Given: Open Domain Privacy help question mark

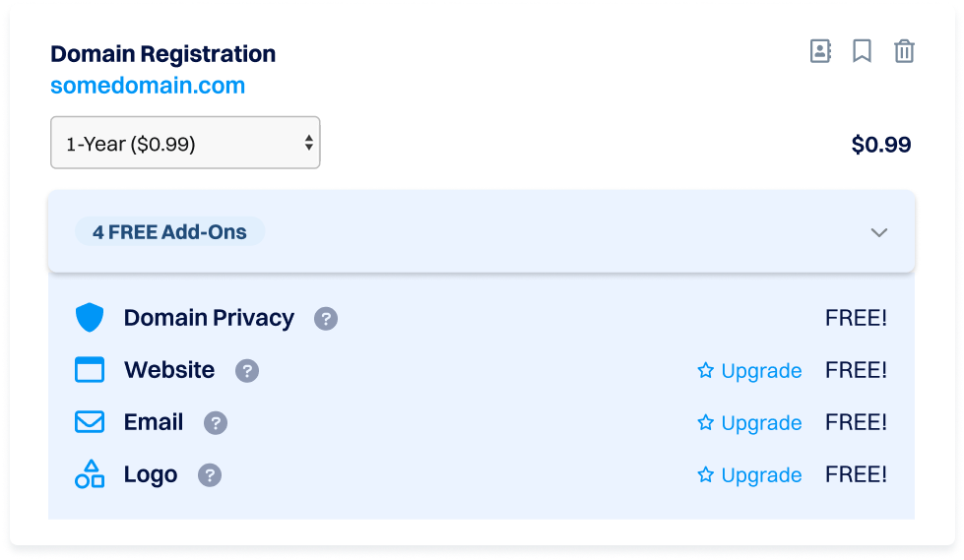Looking at the screenshot, I should [326, 319].
